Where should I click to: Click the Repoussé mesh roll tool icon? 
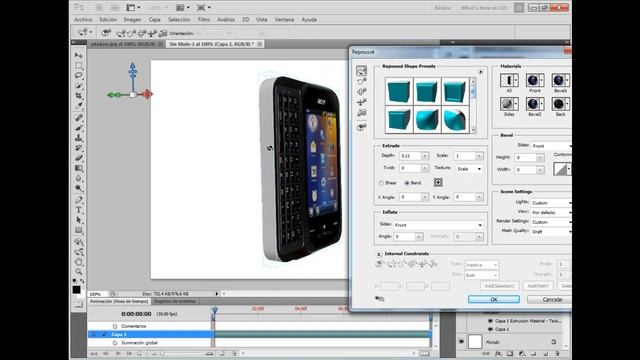tap(361, 81)
